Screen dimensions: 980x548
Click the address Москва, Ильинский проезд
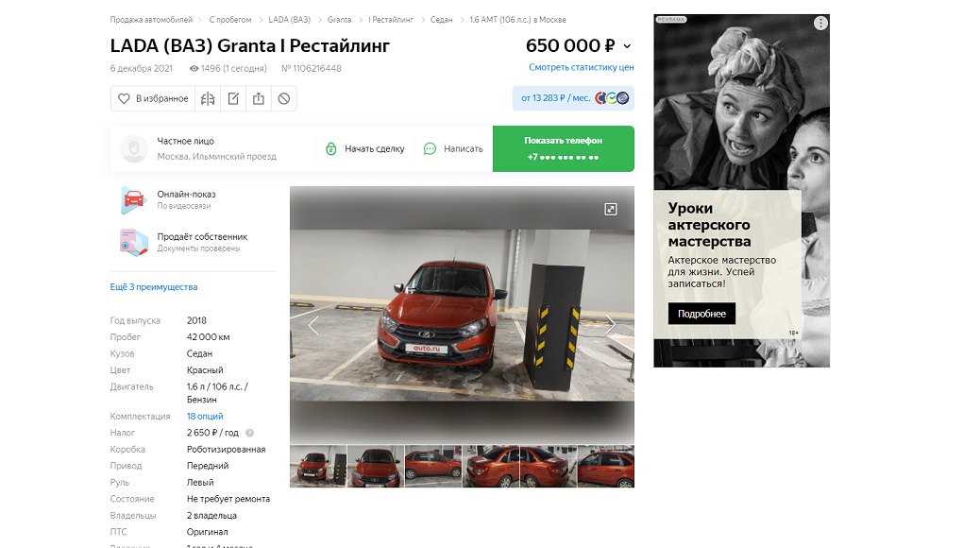(217, 157)
